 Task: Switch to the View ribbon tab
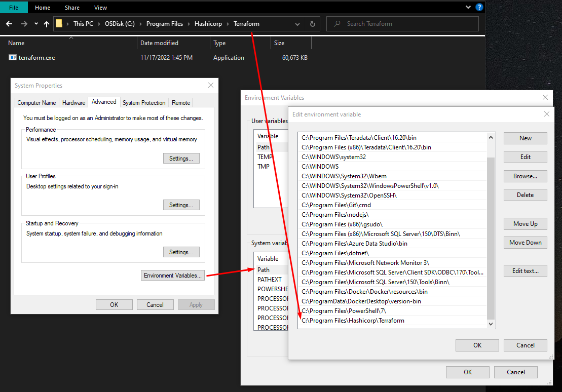[x=100, y=8]
